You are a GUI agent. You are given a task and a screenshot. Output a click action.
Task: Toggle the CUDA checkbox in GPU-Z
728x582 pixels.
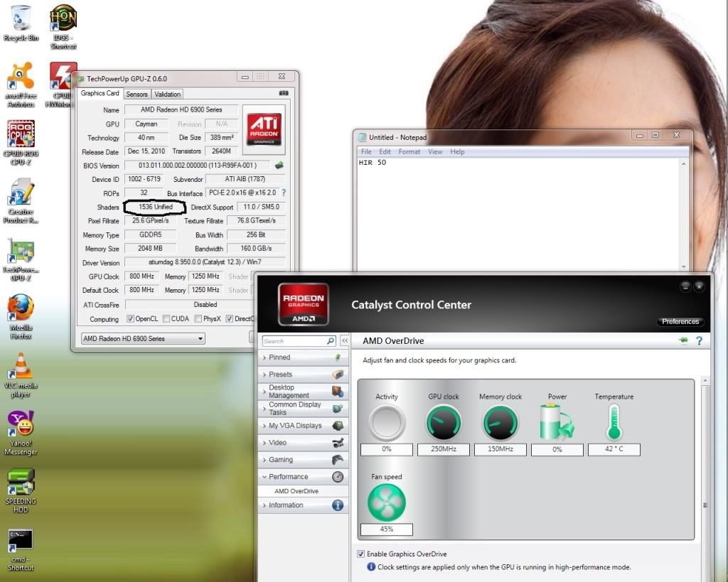coord(166,319)
